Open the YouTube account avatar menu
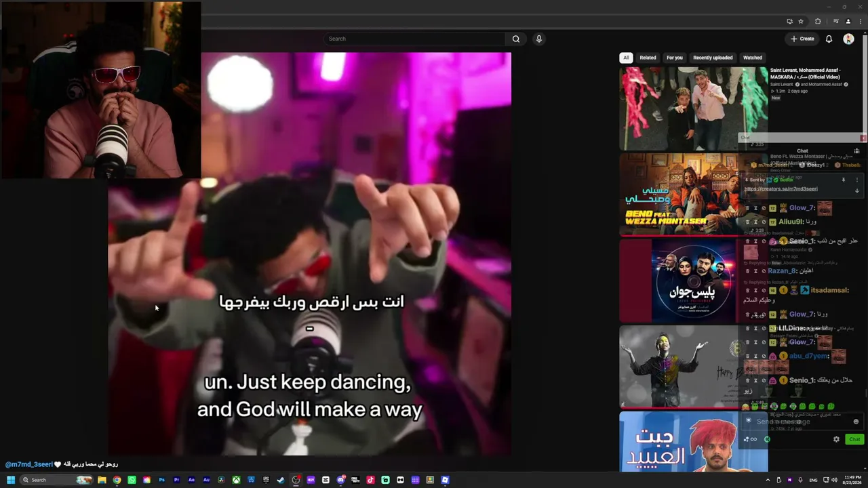Viewport: 868px width, 488px height. pyautogui.click(x=848, y=39)
